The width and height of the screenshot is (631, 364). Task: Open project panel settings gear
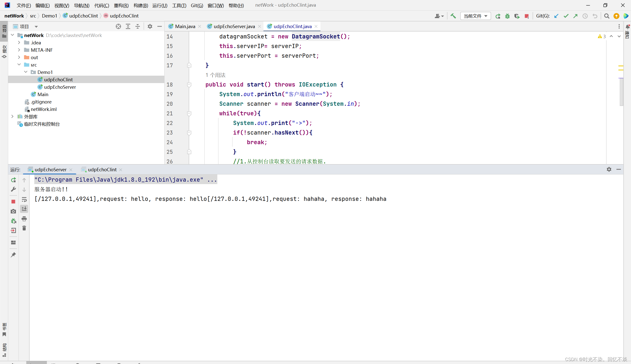pyautogui.click(x=150, y=26)
